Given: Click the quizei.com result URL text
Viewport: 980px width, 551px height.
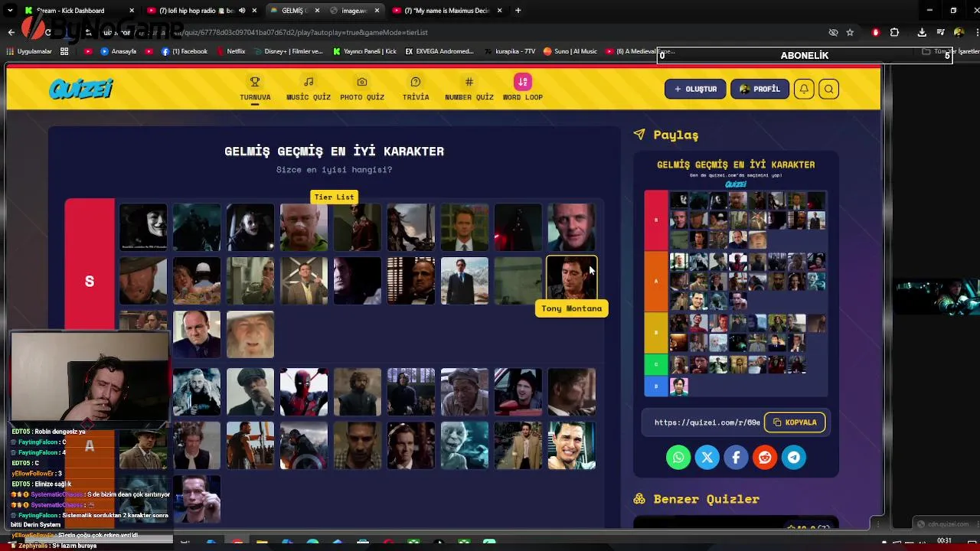Looking at the screenshot, I should 707,422.
